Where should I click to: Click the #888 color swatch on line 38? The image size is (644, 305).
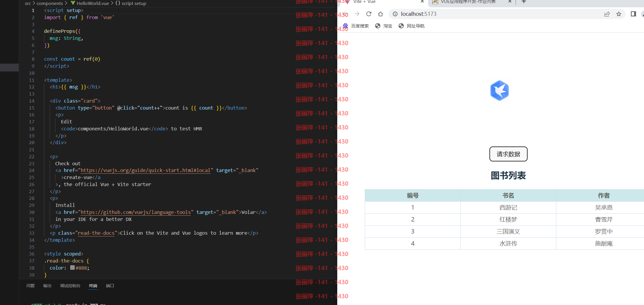(x=72, y=267)
